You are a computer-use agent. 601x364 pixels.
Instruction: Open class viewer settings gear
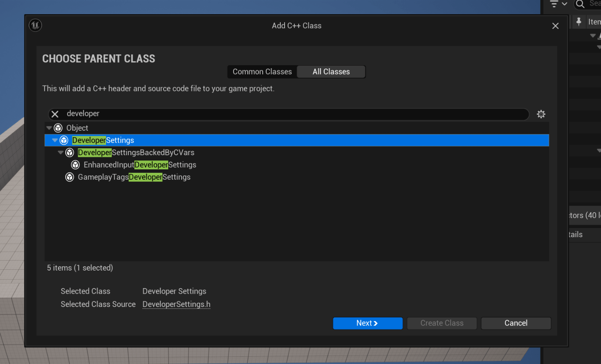pyautogui.click(x=541, y=114)
